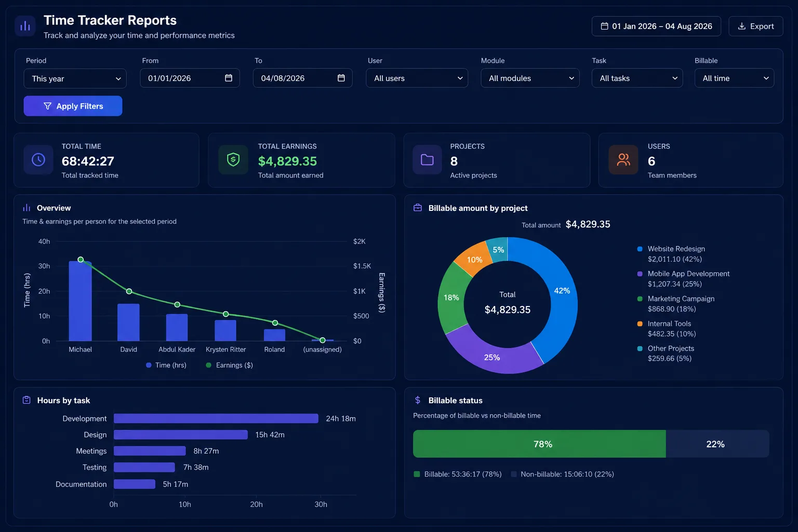Click the shield dollar icon on Total Earnings
The image size is (798, 532).
click(233, 159)
